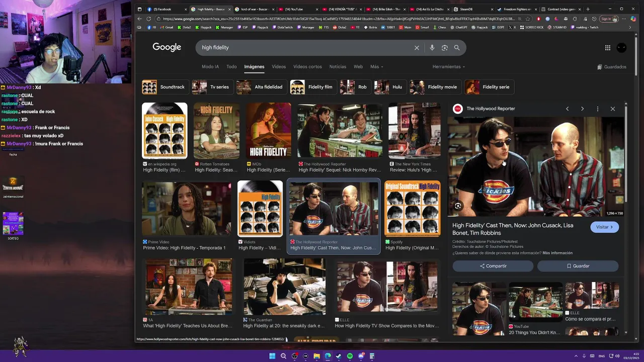
Task: Switch to Modo IA tab
Action: [210, 67]
